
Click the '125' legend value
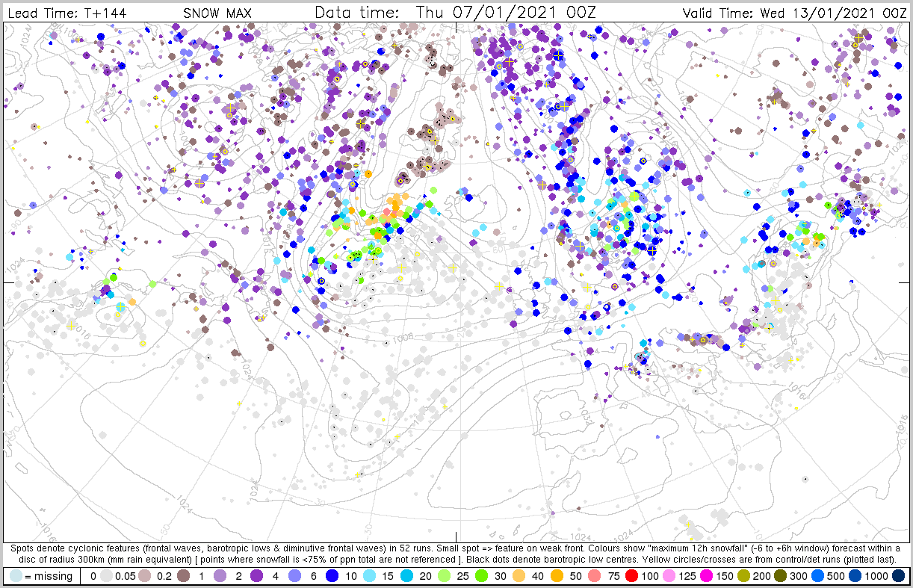(687, 576)
